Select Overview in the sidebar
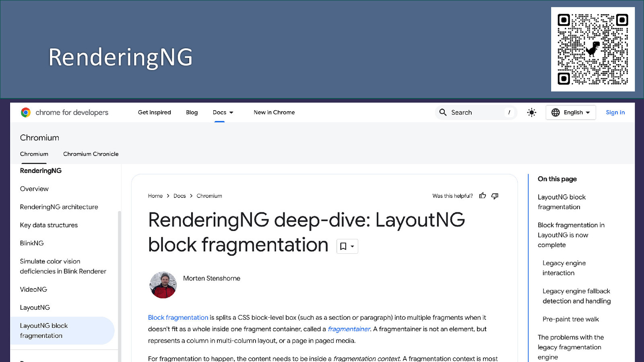This screenshot has width=644, height=362. click(34, 189)
